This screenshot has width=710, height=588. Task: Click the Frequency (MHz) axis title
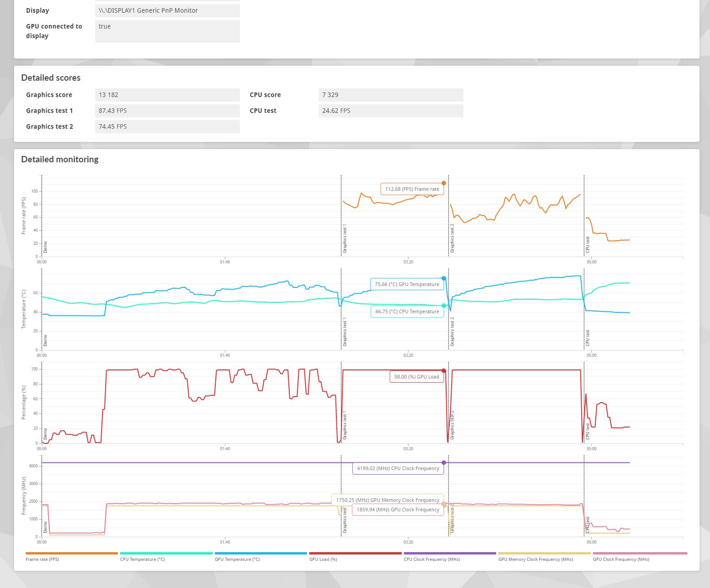[24, 496]
